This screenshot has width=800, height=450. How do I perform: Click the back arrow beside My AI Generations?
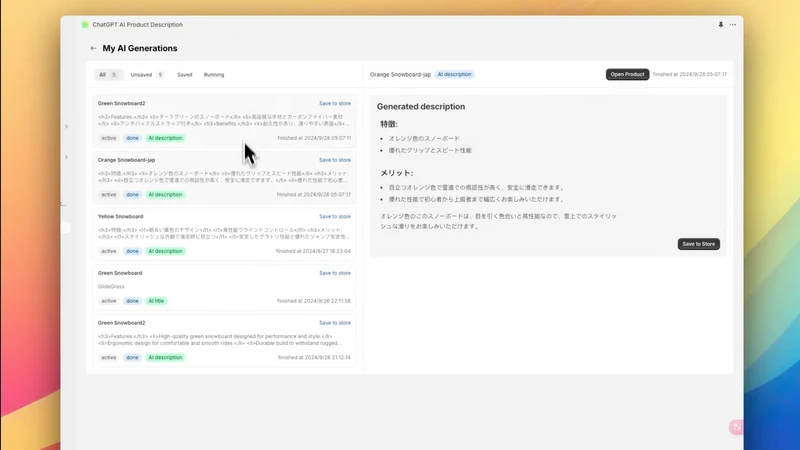tap(93, 48)
